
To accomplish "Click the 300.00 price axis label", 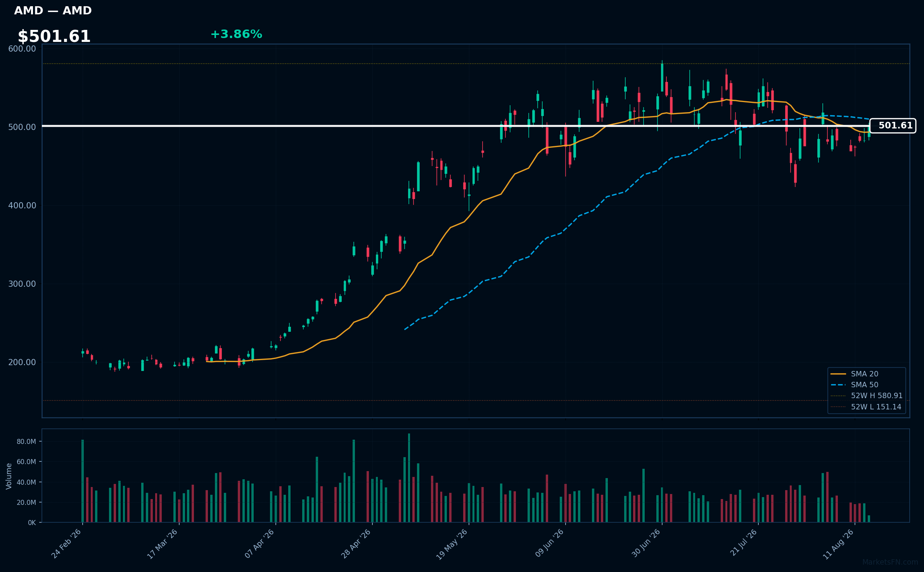I will point(22,284).
